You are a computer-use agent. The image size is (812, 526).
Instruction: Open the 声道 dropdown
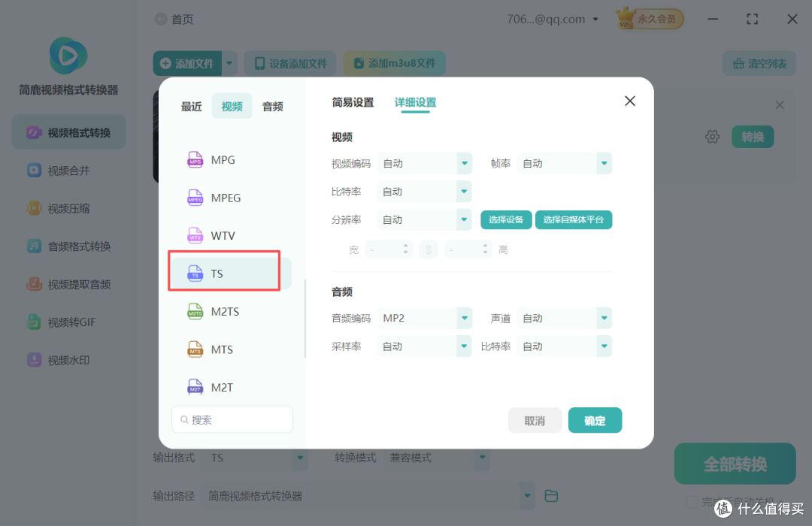point(565,318)
